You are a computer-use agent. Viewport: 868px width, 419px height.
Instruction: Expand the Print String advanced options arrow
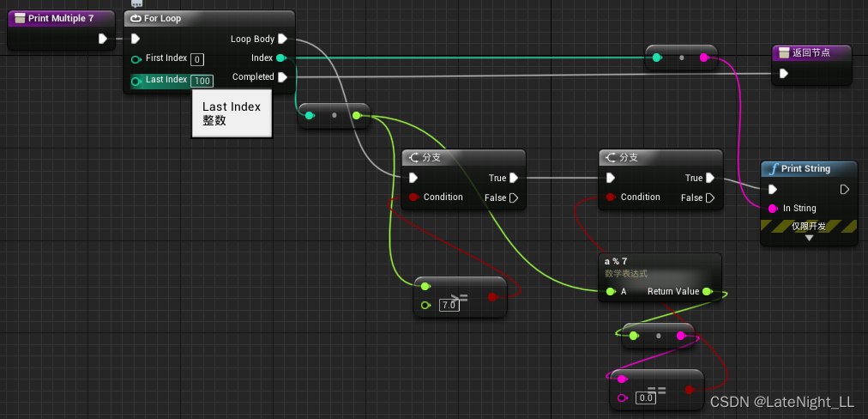(x=809, y=239)
